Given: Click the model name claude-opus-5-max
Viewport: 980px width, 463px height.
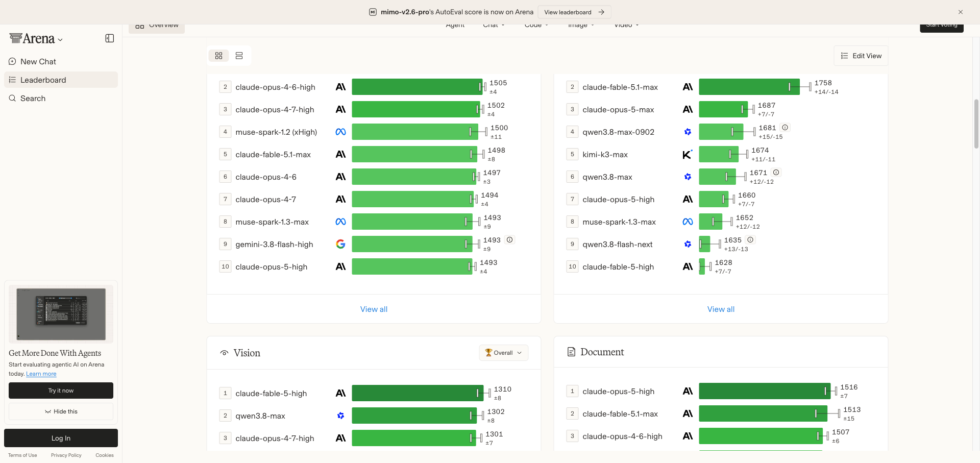Looking at the screenshot, I should pos(618,110).
